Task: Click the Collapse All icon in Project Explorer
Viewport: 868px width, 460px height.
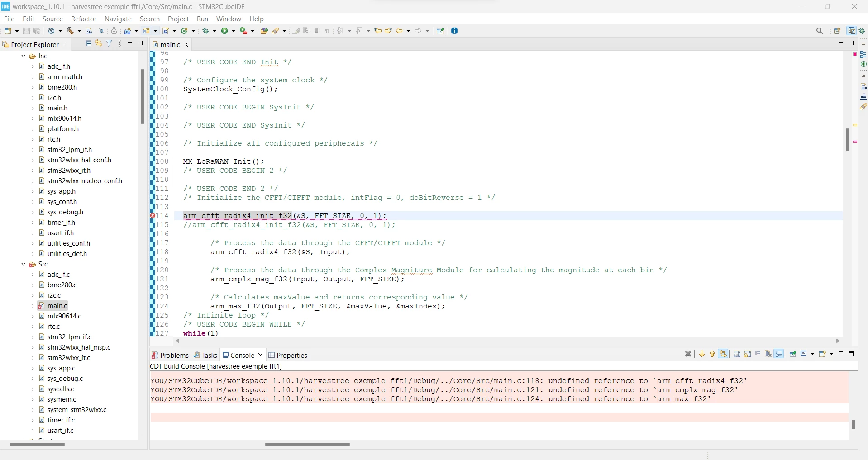Action: pos(88,43)
